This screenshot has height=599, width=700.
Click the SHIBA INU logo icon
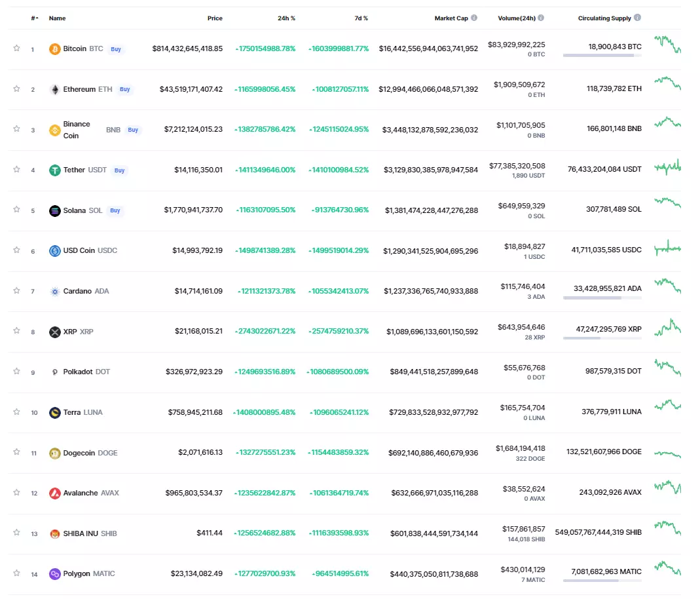(54, 533)
